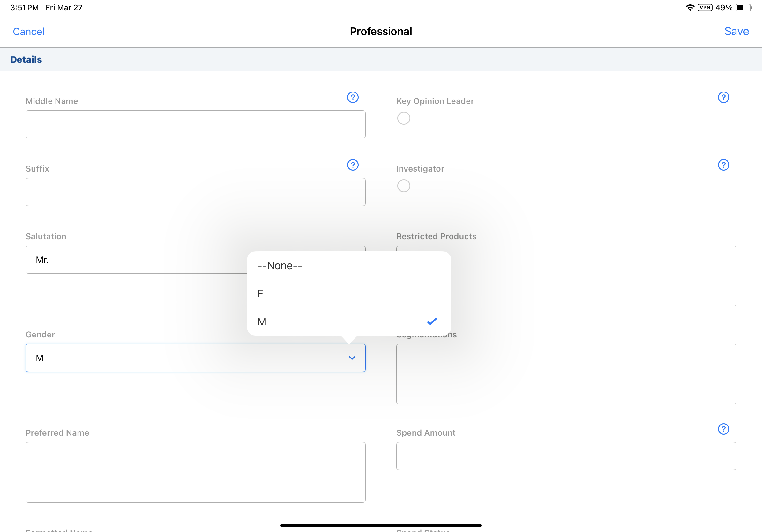Image resolution: width=762 pixels, height=532 pixels.
Task: Collapse the Gender dropdown chevron
Action: (352, 358)
